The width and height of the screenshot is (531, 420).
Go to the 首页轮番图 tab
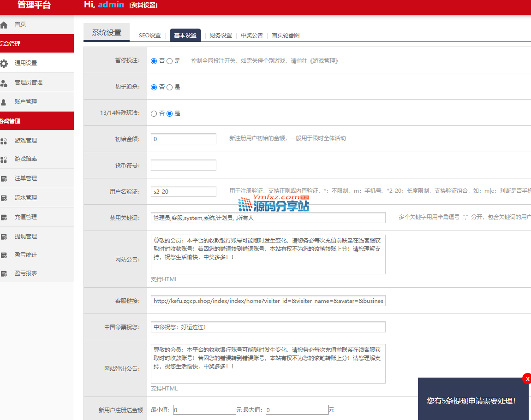point(286,35)
